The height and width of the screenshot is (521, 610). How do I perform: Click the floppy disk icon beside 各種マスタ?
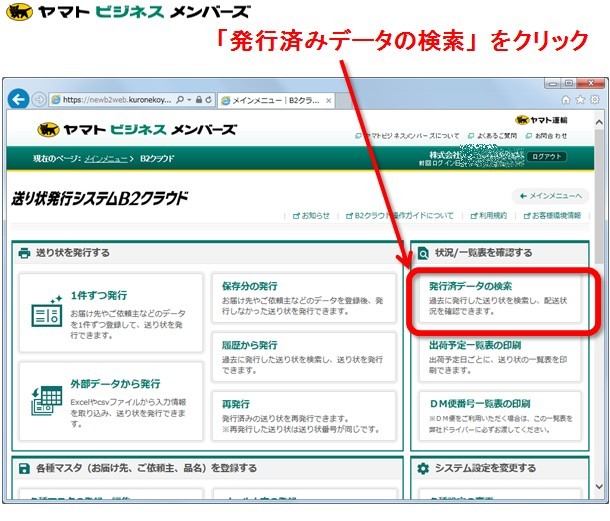24,468
